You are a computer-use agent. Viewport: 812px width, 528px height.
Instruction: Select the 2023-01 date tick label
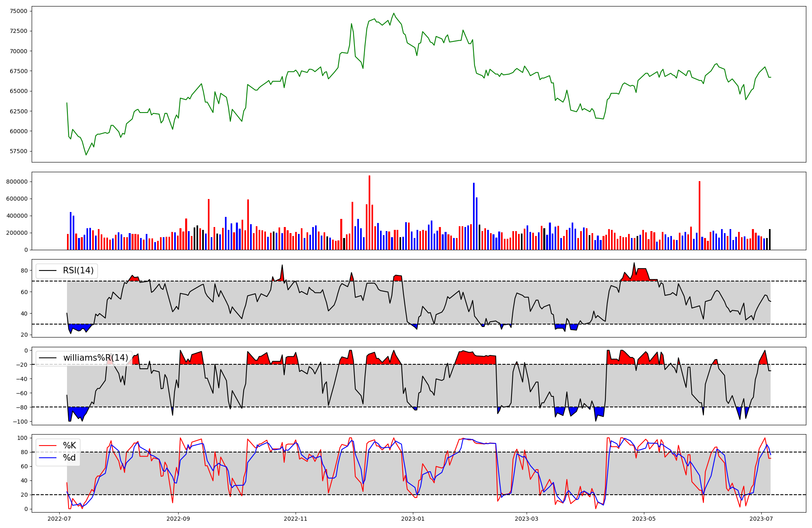[413, 519]
